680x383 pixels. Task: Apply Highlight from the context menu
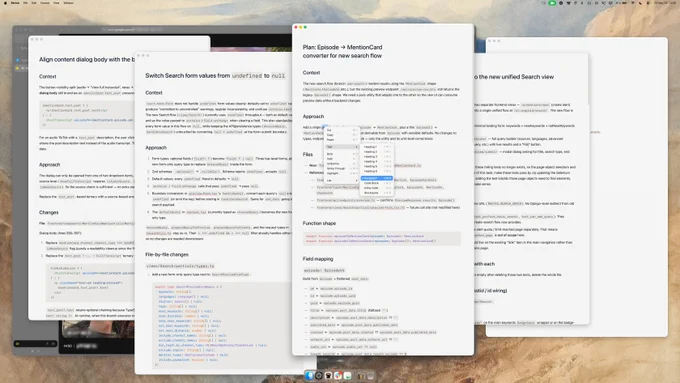pyautogui.click(x=341, y=173)
